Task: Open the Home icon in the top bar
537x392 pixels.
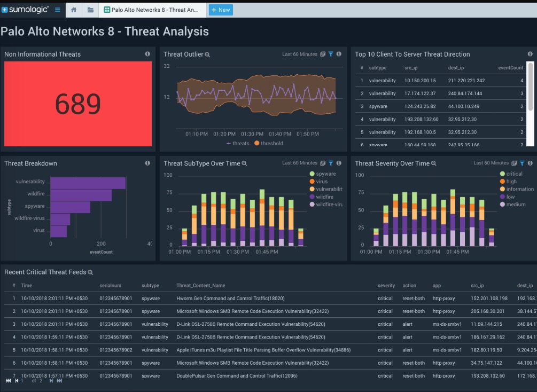Action: coord(73,10)
